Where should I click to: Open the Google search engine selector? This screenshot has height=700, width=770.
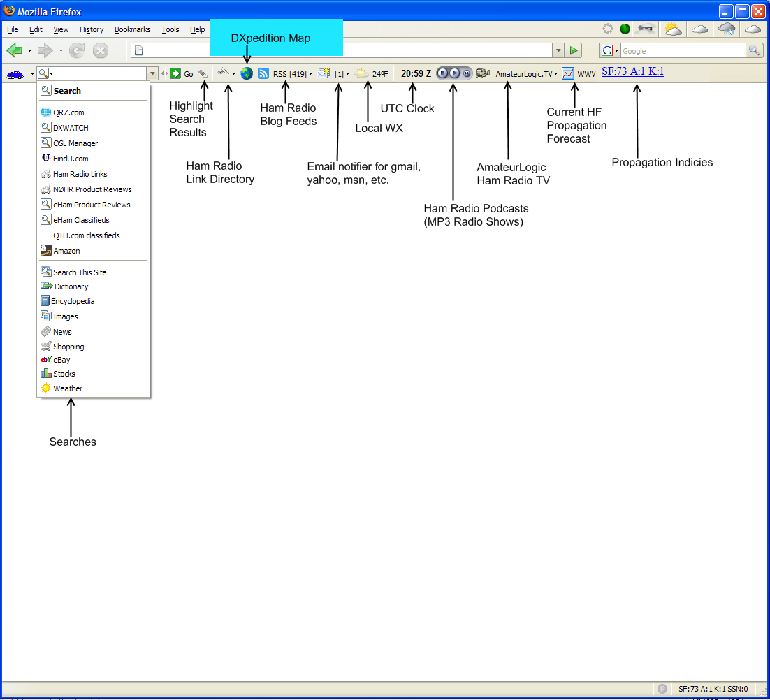tap(611, 50)
